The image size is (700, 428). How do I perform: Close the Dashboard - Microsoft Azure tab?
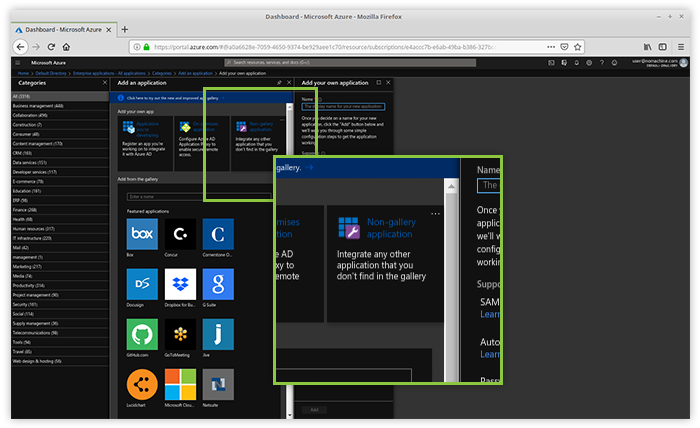click(x=108, y=30)
